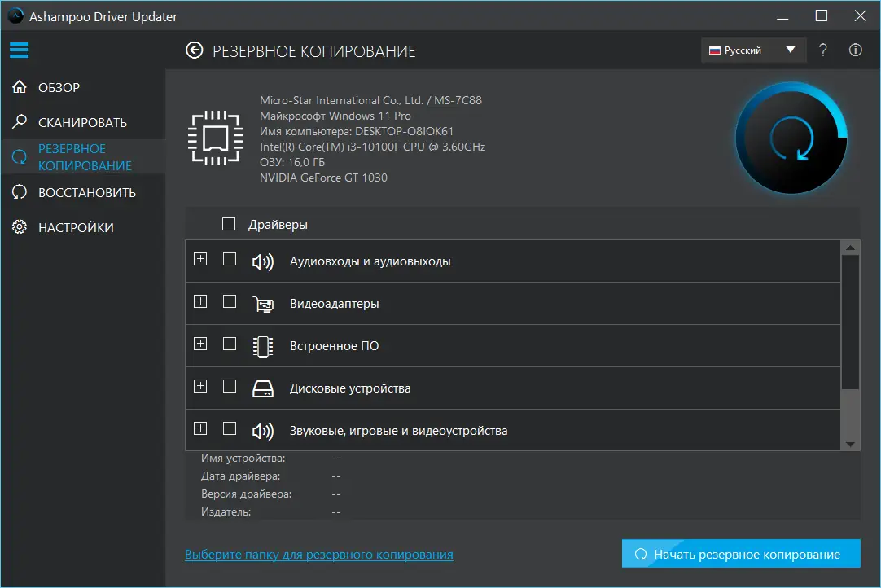Image resolution: width=881 pixels, height=588 pixels.
Task: Click the Видеоадаптеры row label
Action: (x=335, y=304)
